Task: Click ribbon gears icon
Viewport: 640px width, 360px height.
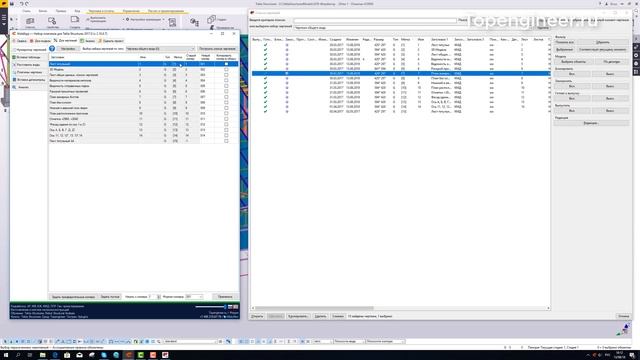Action: pos(194,22)
